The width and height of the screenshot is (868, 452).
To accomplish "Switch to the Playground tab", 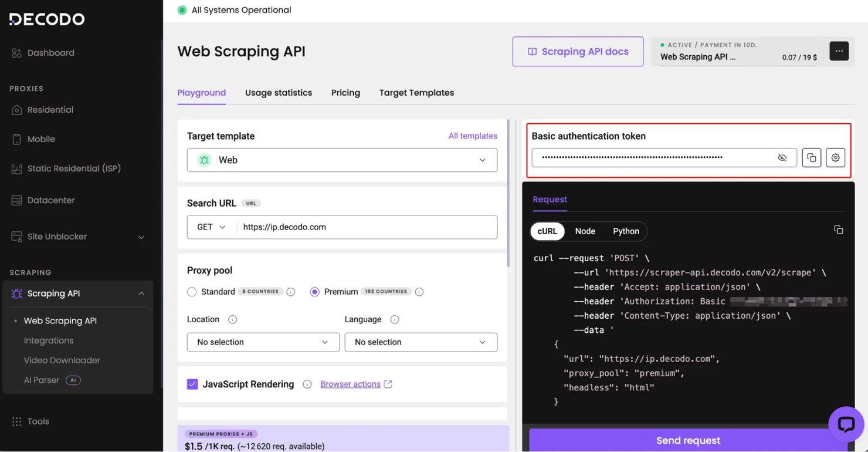I will point(202,93).
